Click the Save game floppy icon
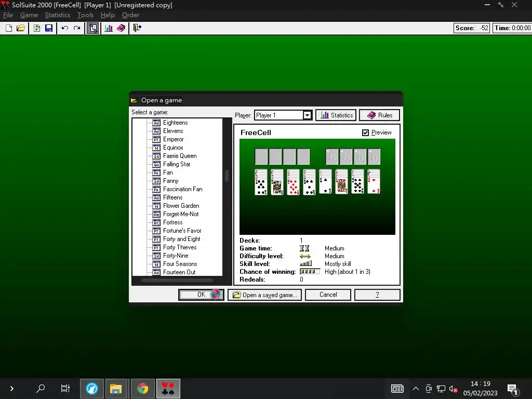This screenshot has width=532, height=399. pos(49,28)
